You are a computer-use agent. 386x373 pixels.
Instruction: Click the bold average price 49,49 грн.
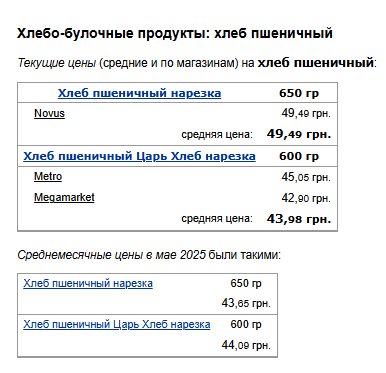click(299, 134)
